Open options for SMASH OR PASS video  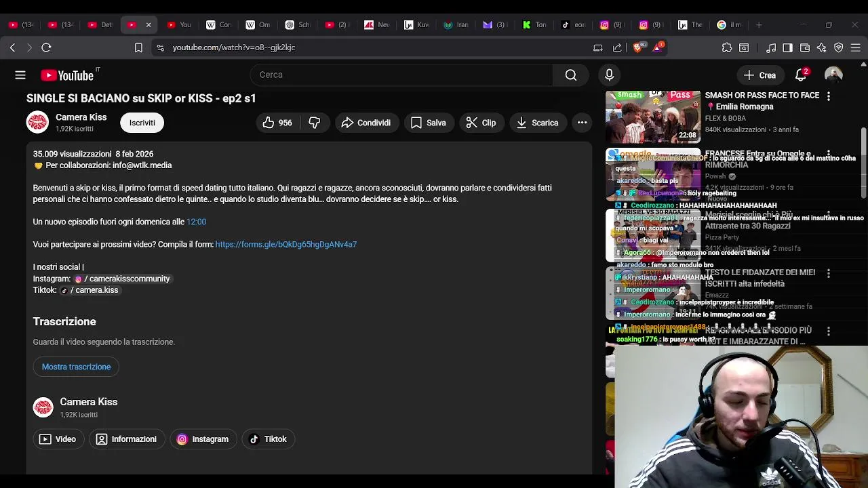point(828,96)
